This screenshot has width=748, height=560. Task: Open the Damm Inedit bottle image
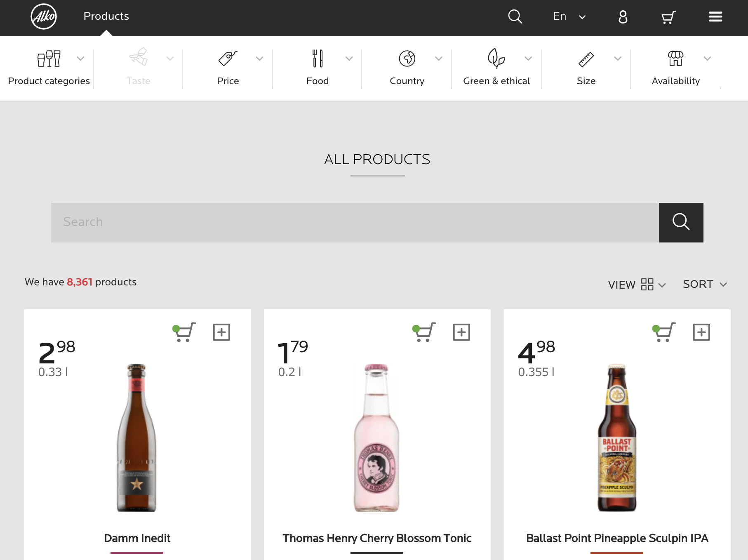(x=136, y=438)
